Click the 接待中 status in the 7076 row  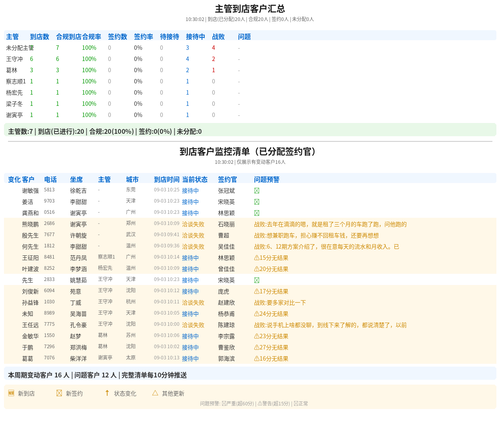[x=190, y=359]
